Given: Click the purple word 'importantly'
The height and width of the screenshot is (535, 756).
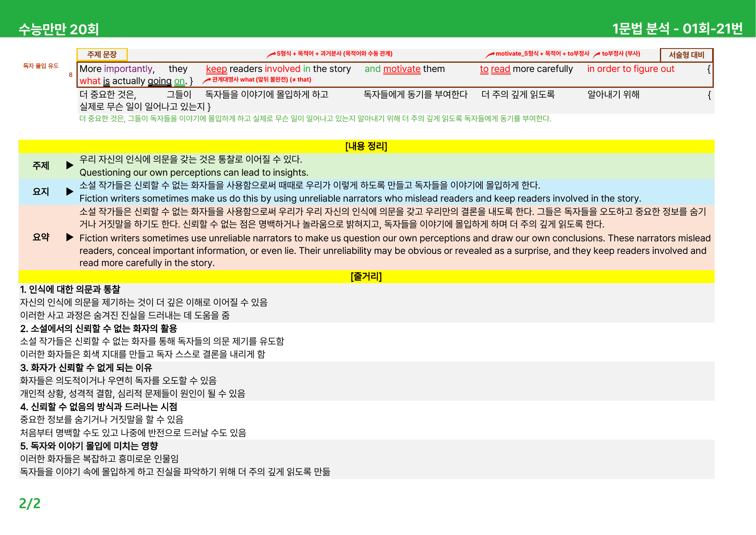Looking at the screenshot, I should [x=128, y=69].
